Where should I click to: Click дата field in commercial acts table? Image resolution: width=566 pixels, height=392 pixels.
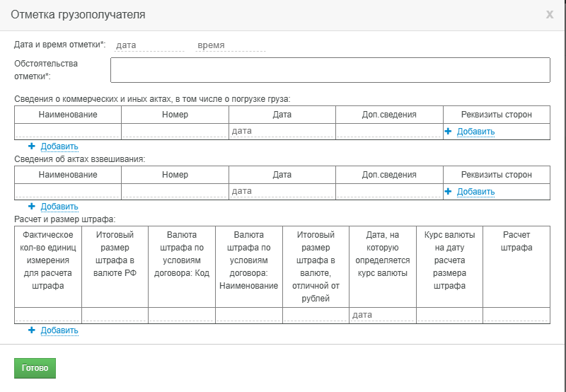tap(282, 131)
